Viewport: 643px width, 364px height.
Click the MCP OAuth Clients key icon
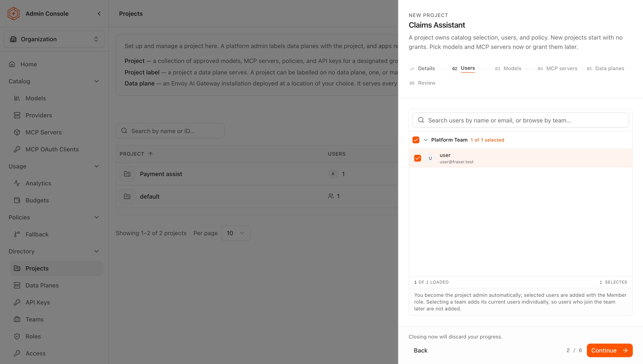17,149
